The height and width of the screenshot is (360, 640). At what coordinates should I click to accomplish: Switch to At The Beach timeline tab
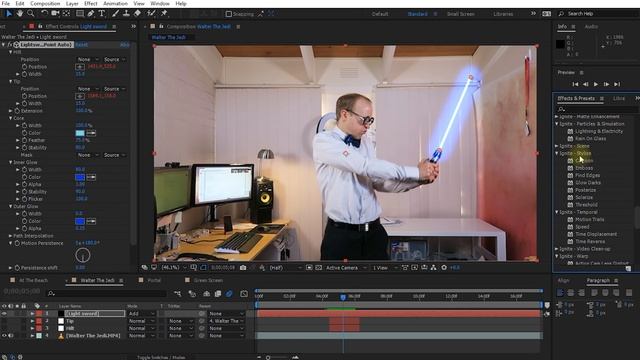[33, 280]
